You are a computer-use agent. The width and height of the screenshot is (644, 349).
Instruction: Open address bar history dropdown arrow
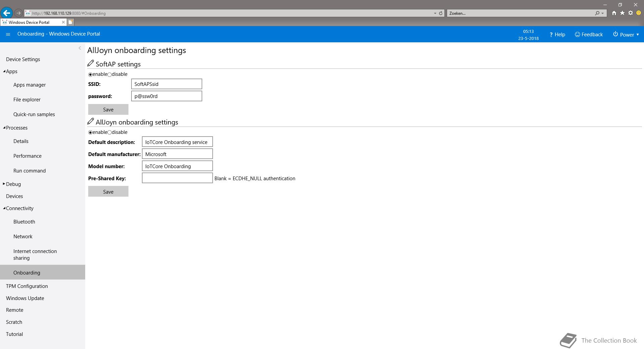point(435,13)
